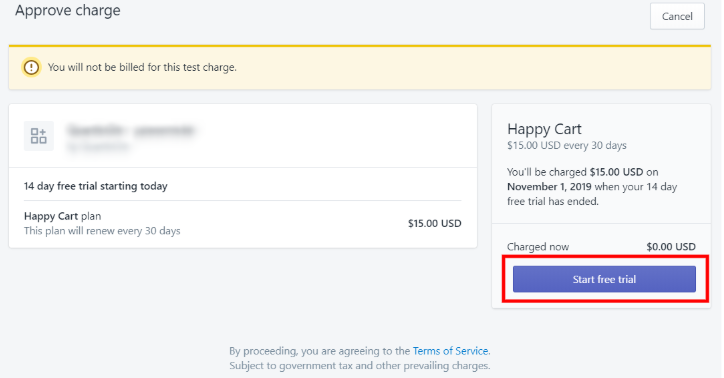Click 'Subject to government tax' footer text
Viewport: 724px width, 378px height.
pos(360,366)
